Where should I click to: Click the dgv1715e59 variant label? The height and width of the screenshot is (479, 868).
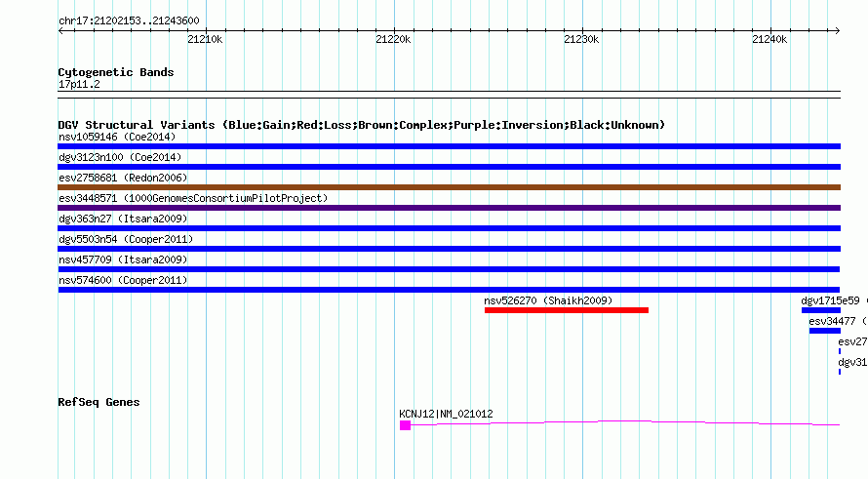tap(830, 300)
